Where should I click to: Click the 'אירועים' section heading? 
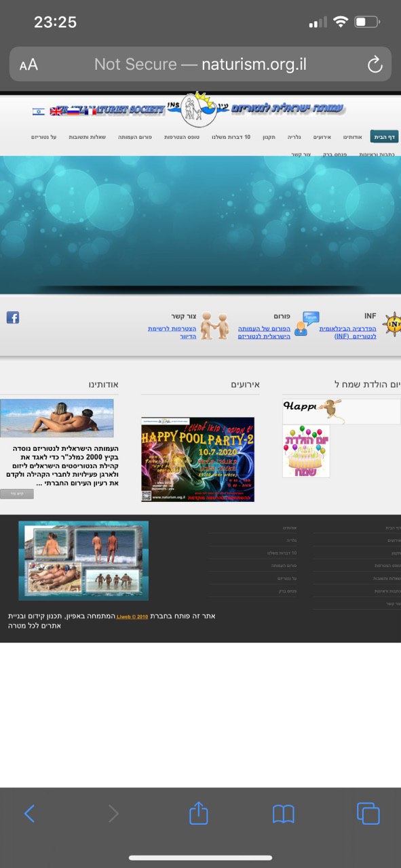tap(247, 384)
